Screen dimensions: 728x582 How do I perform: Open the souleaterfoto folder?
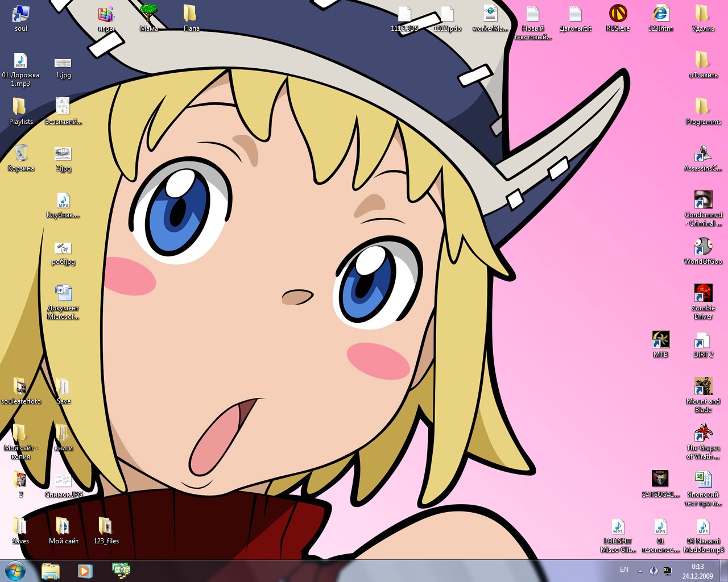tap(21, 390)
